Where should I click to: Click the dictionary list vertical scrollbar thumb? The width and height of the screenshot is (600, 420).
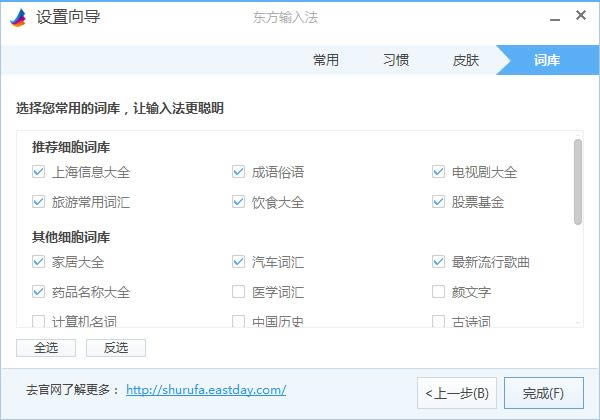(x=578, y=182)
